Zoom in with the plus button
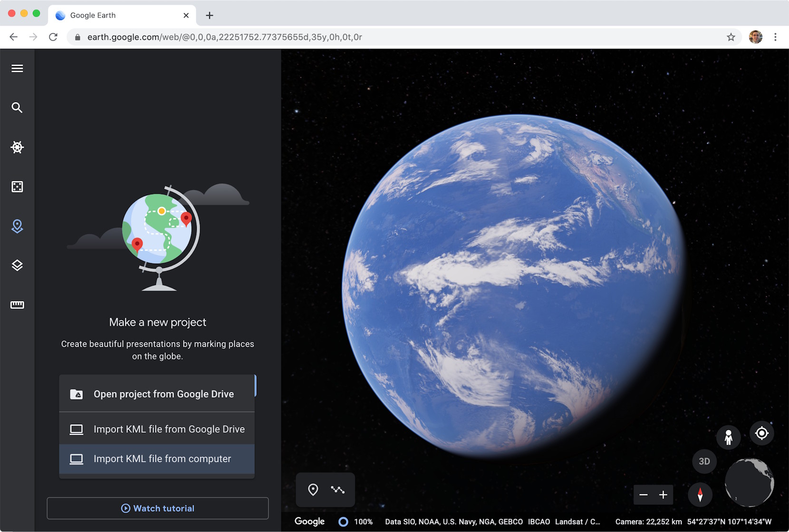This screenshot has height=532, width=789. (x=663, y=495)
